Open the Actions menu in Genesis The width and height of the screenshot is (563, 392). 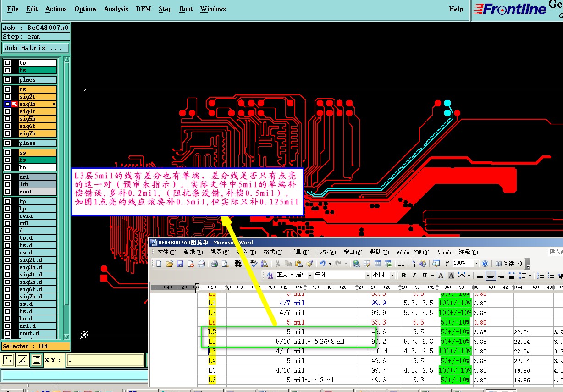56,9
